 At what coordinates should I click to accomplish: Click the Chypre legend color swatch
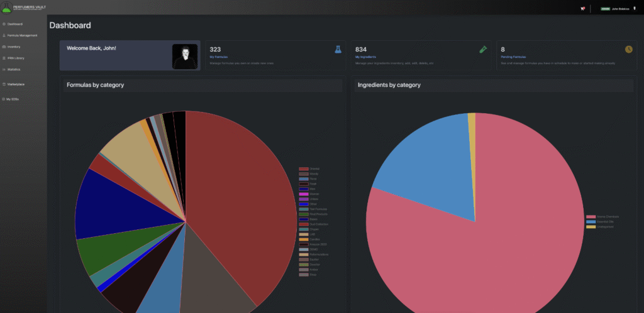coord(304,229)
